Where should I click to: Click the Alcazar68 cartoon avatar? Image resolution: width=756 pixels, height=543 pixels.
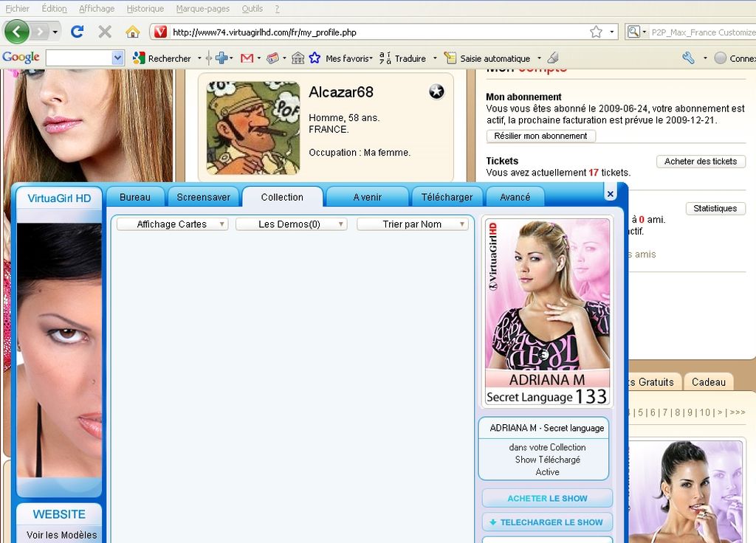[x=253, y=128]
